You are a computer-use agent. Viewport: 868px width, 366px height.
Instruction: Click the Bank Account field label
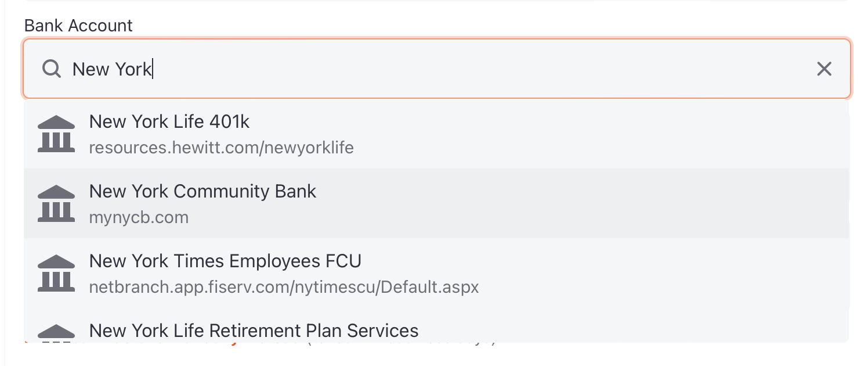(x=78, y=26)
